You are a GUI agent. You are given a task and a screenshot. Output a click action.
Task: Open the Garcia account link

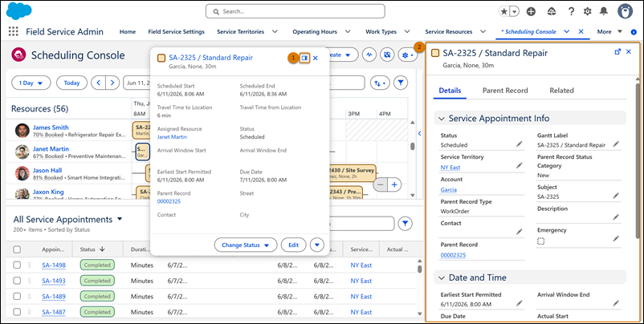[449, 190]
